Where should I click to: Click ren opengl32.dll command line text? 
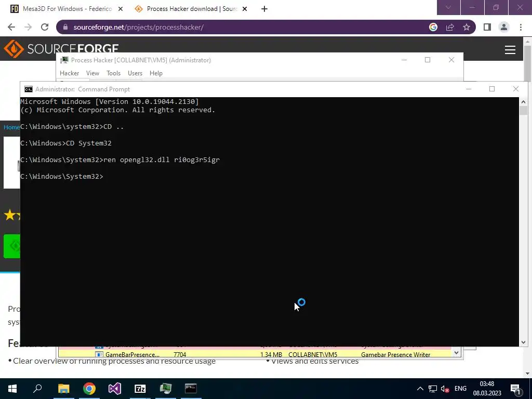click(162, 160)
